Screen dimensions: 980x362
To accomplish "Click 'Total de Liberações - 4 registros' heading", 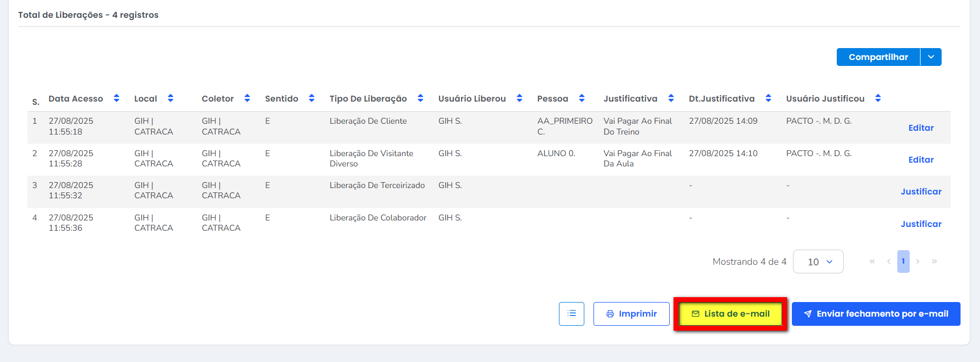I will [88, 15].
